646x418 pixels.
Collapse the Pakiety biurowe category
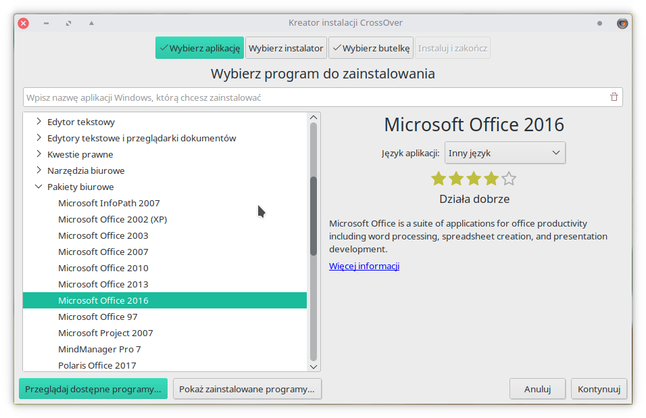(x=39, y=187)
